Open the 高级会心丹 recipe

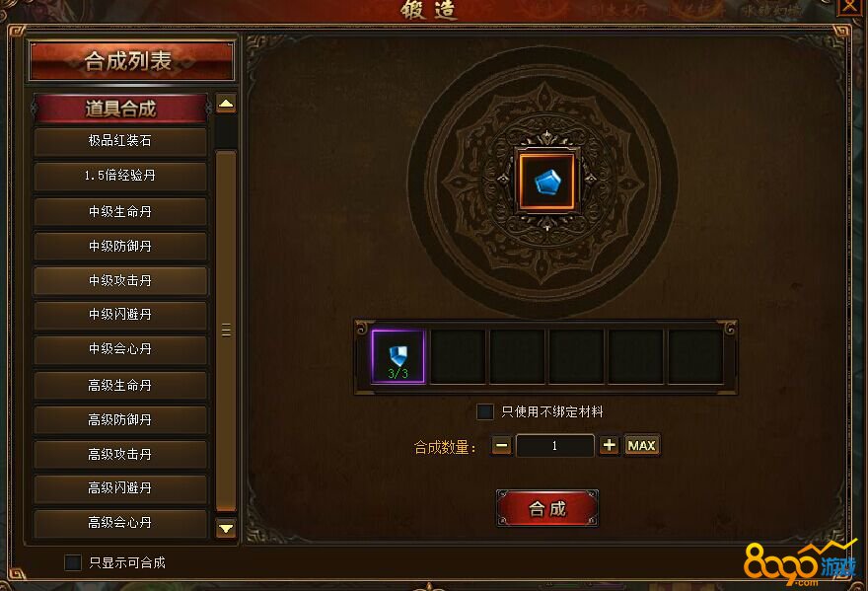[x=120, y=522]
